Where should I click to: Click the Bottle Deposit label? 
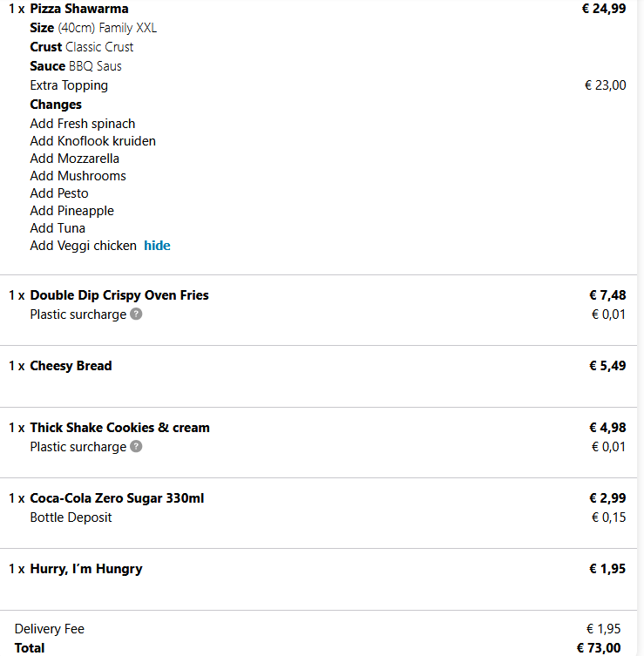[71, 517]
